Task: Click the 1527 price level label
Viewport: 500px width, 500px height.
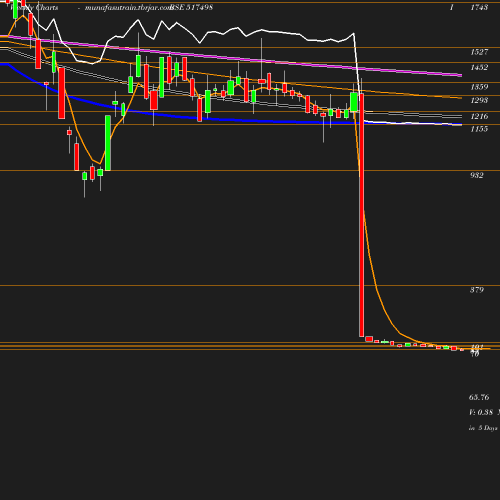Action: [479, 52]
